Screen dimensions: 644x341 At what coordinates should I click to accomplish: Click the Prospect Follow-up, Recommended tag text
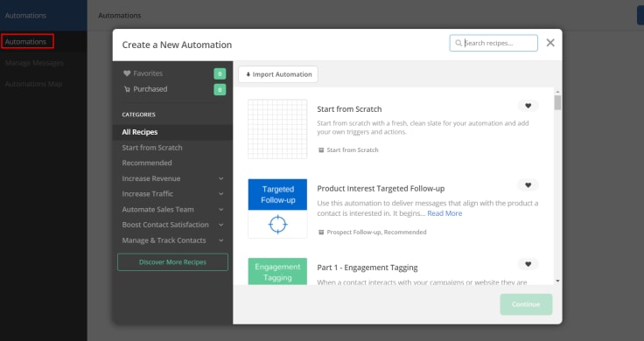pyautogui.click(x=376, y=233)
